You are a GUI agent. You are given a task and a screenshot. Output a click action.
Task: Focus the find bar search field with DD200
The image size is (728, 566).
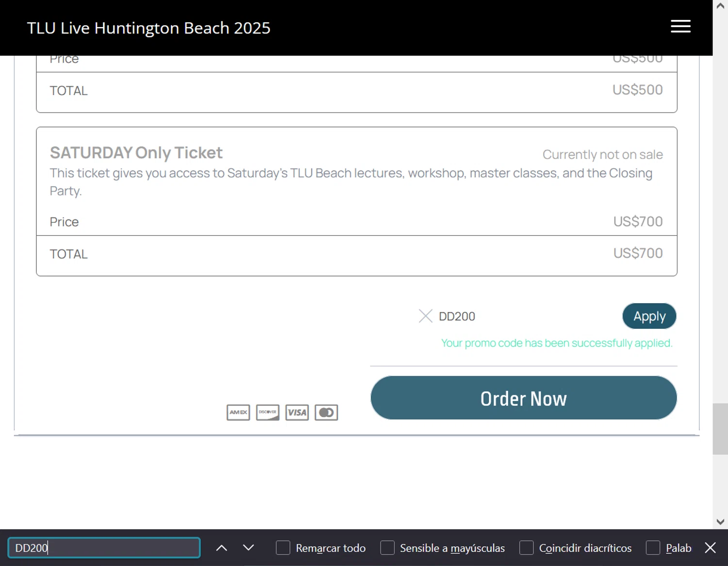104,548
